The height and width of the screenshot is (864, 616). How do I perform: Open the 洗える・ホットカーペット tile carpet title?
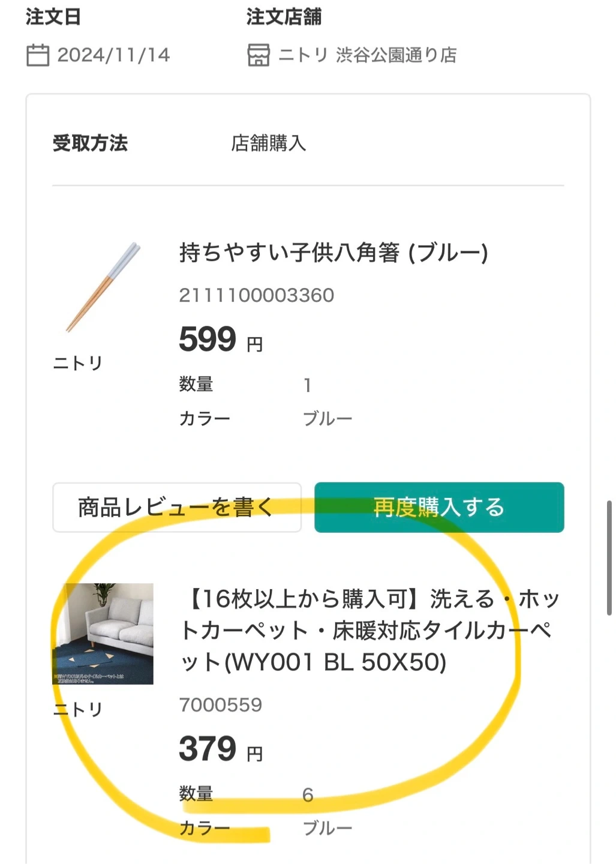tap(371, 631)
